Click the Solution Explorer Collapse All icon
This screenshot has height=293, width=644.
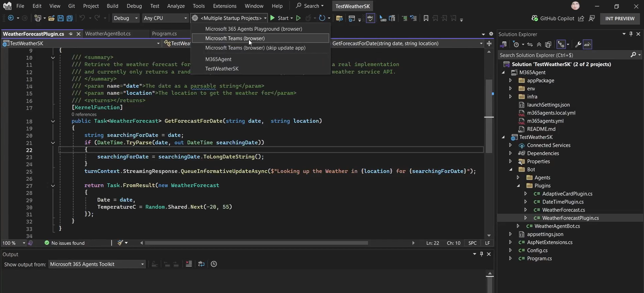(539, 44)
